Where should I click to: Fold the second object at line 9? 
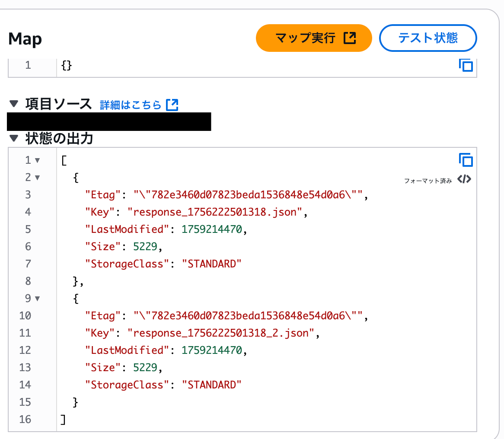[x=37, y=299]
